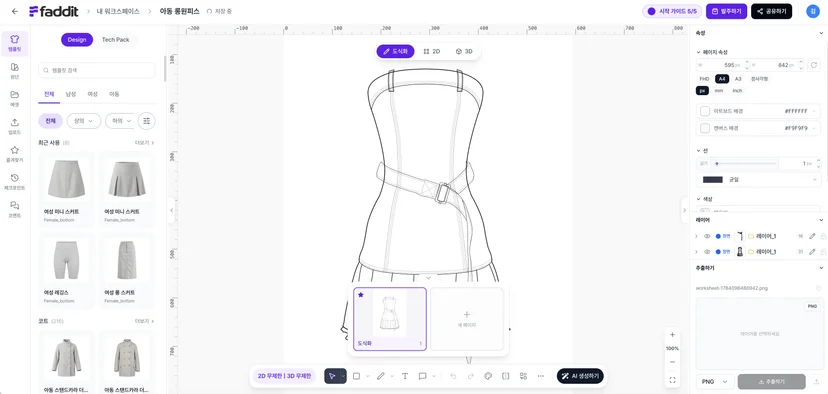Open the PNG export format dropdown
The image size is (828, 394).
[715, 381]
